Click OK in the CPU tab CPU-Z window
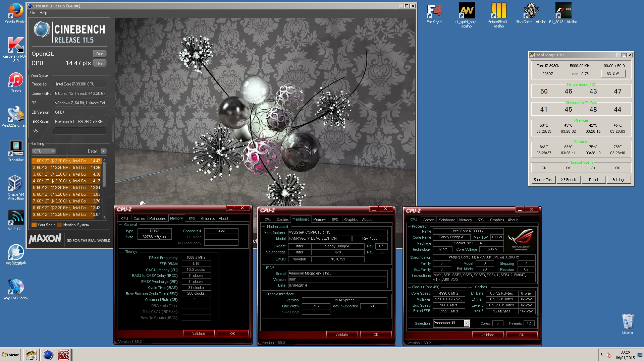The image size is (644, 362). coord(522,335)
